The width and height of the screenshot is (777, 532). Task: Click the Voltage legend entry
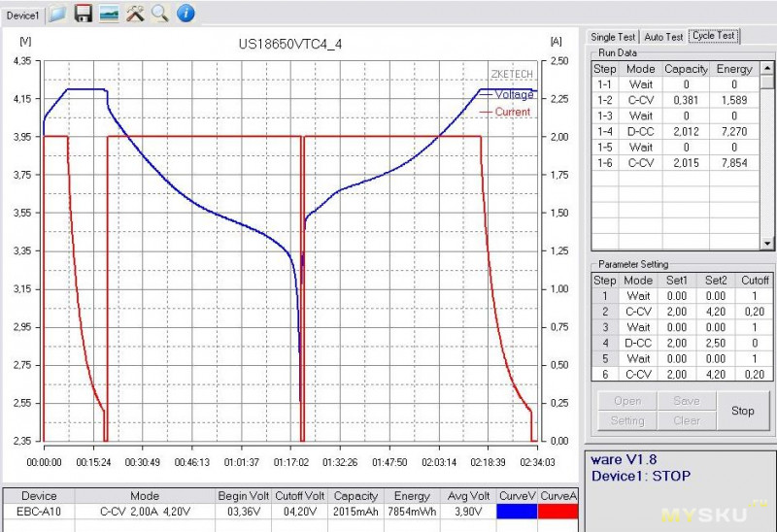click(x=513, y=95)
